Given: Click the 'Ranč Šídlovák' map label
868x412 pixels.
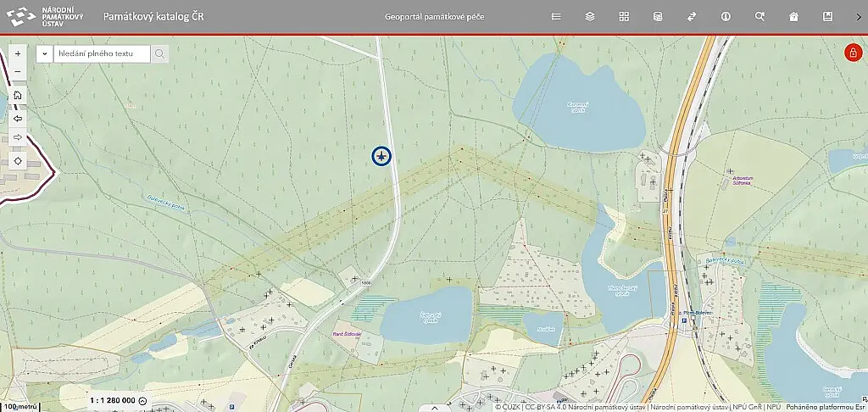Looking at the screenshot, I should point(347,335).
